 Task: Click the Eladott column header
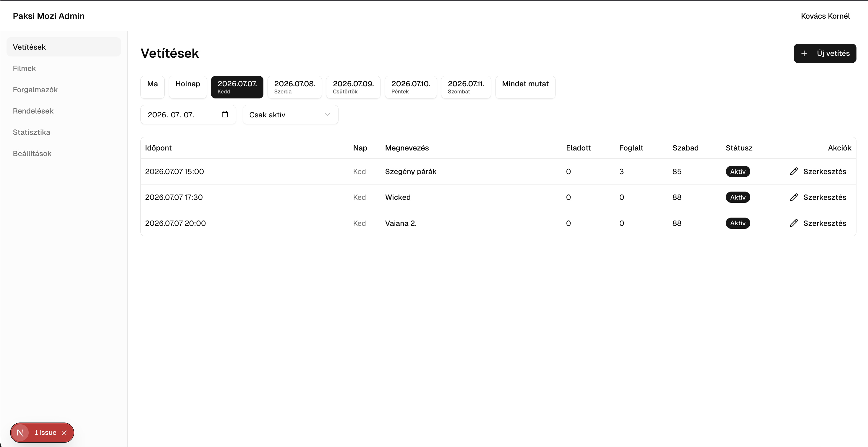(x=578, y=148)
